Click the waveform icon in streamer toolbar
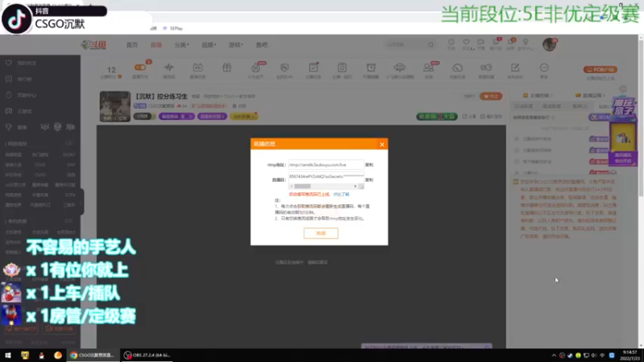 tap(169, 68)
